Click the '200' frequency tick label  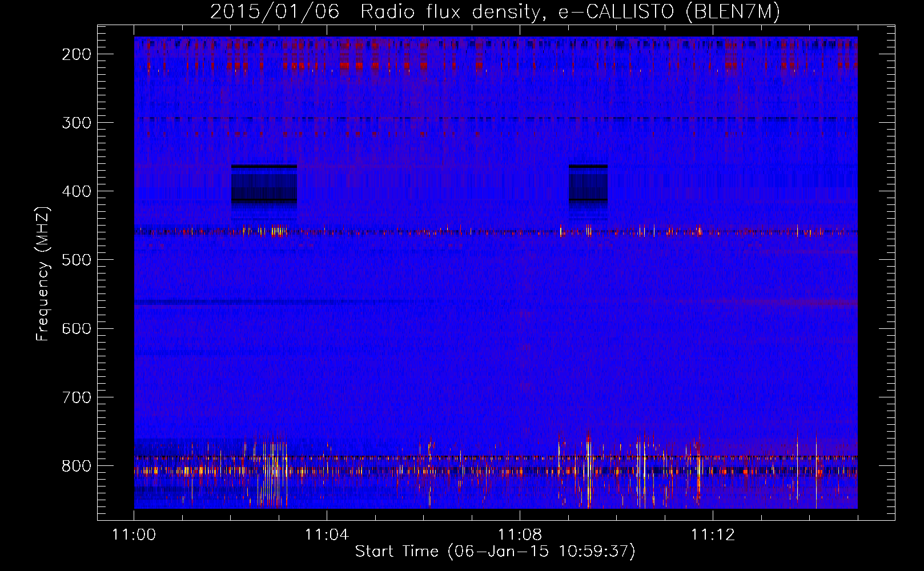pos(77,54)
